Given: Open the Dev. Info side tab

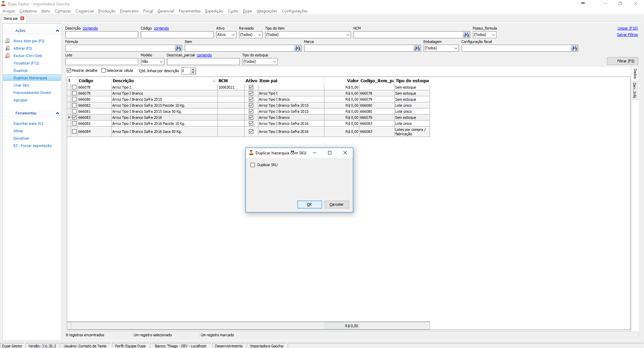Looking at the screenshot, I should 635,90.
